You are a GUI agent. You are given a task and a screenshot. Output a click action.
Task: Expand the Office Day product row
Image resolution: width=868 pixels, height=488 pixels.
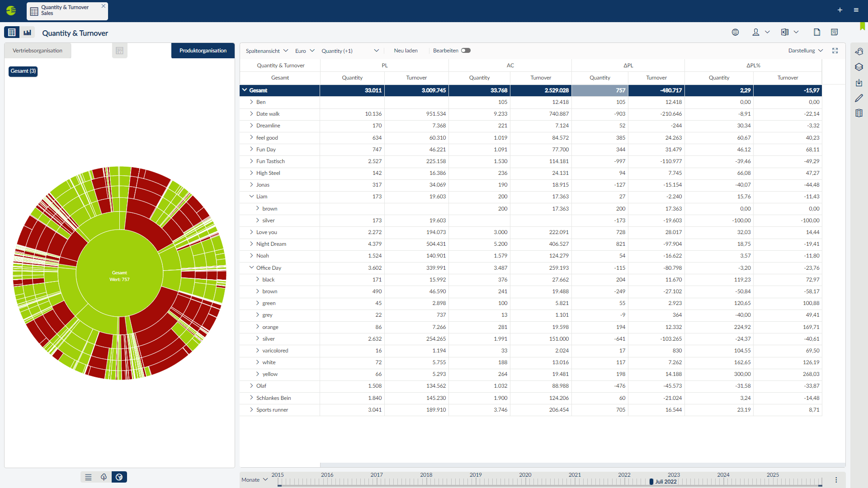(251, 267)
